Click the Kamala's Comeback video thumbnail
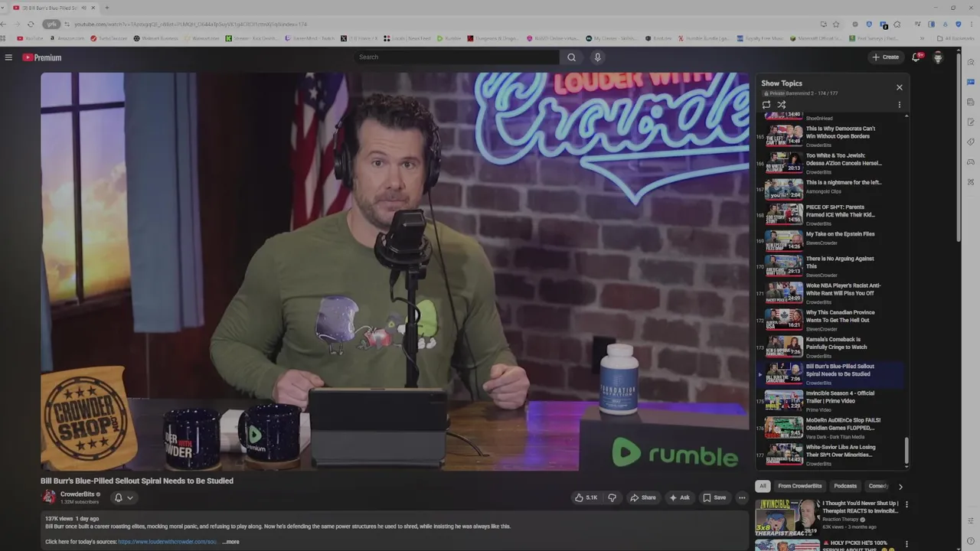 coord(784,347)
